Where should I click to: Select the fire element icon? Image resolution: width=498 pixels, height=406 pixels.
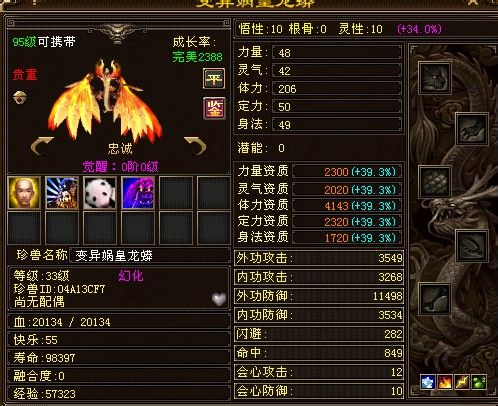[445, 382]
